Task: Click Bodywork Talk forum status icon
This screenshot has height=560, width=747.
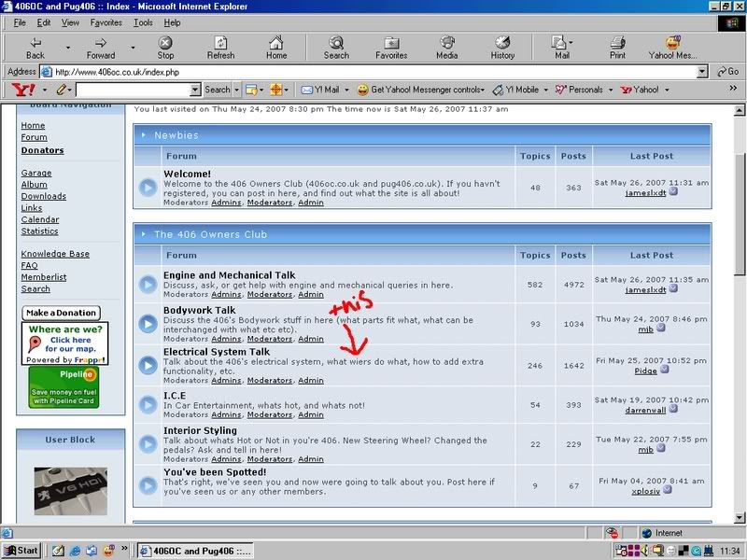Action: [x=148, y=324]
